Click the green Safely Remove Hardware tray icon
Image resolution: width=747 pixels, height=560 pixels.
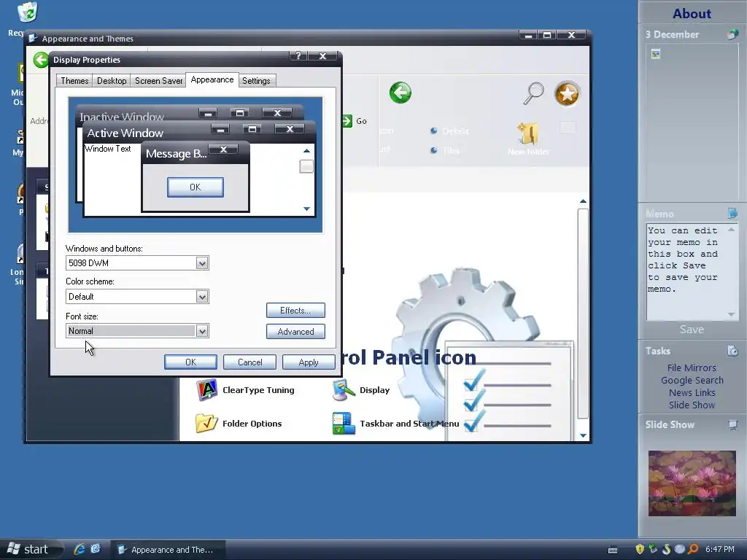(x=653, y=549)
